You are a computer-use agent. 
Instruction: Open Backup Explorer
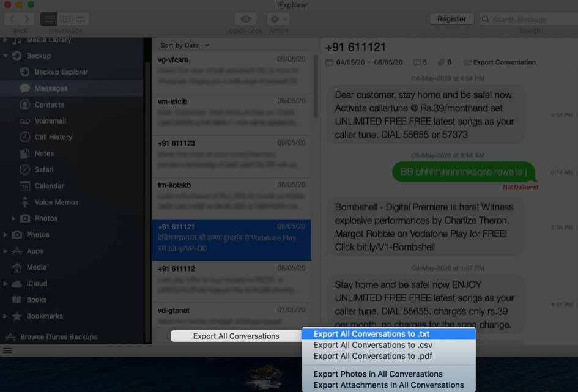(61, 72)
